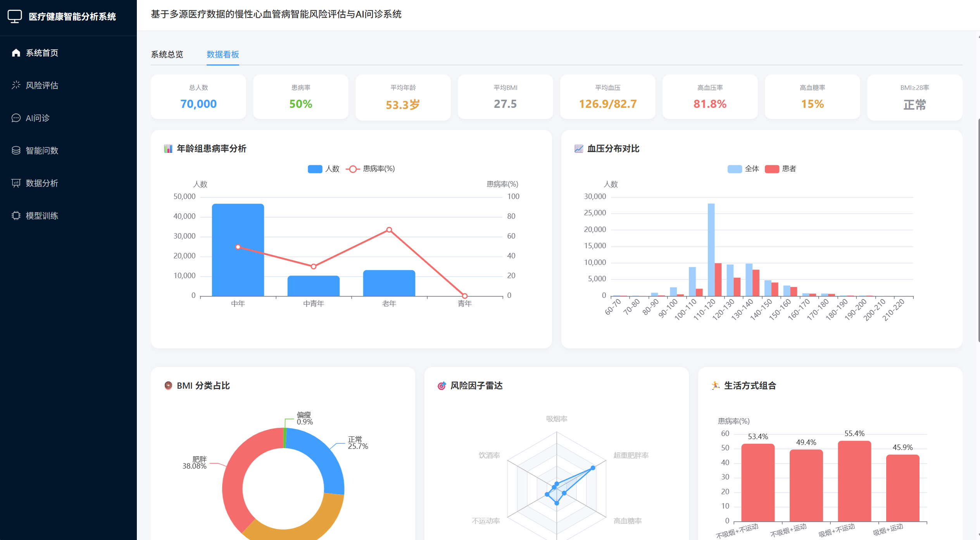
Task: Toggle the 患者 legend in blood pressure chart
Action: [x=780, y=169]
